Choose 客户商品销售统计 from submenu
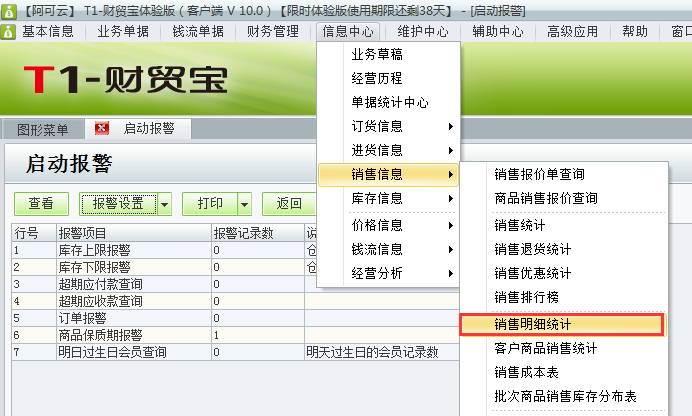This screenshot has height=416, width=692. click(x=564, y=349)
